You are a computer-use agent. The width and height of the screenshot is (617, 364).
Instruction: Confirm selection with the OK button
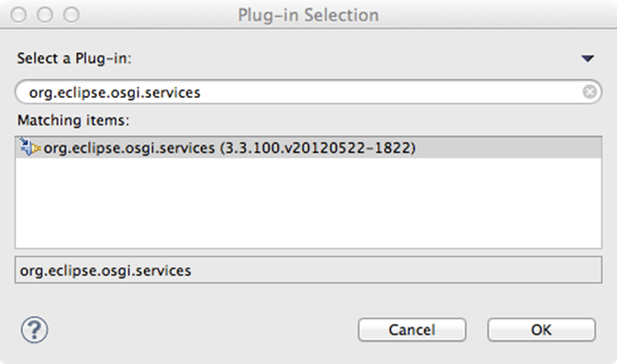tap(542, 329)
